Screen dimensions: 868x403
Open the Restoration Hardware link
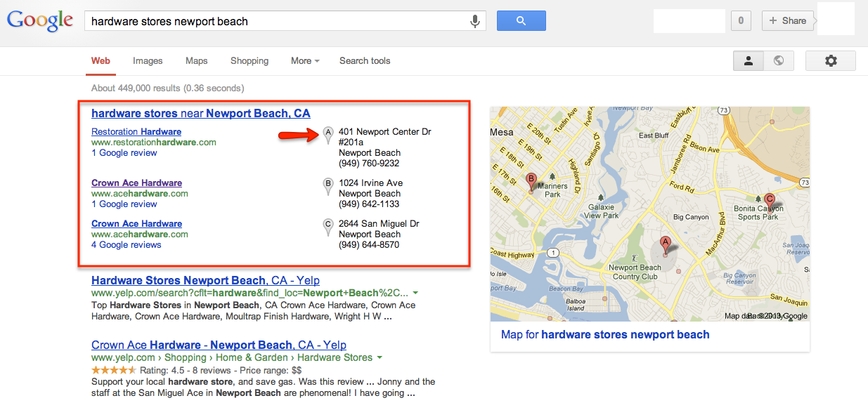pos(136,131)
